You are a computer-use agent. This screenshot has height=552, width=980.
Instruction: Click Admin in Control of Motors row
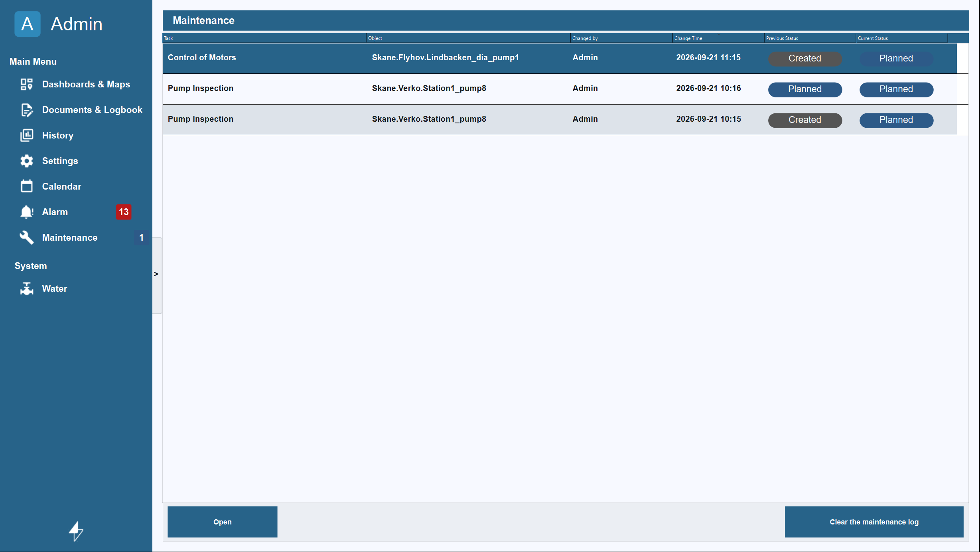tap(585, 57)
